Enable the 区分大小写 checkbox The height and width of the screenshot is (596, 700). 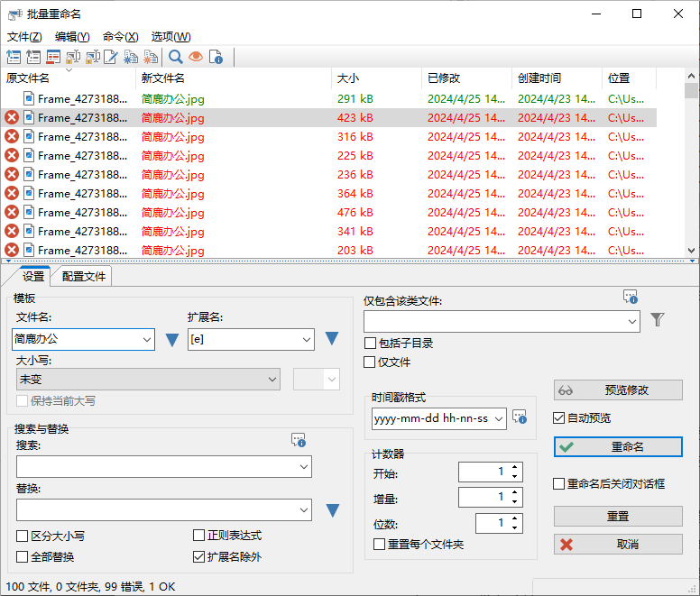click(22, 536)
